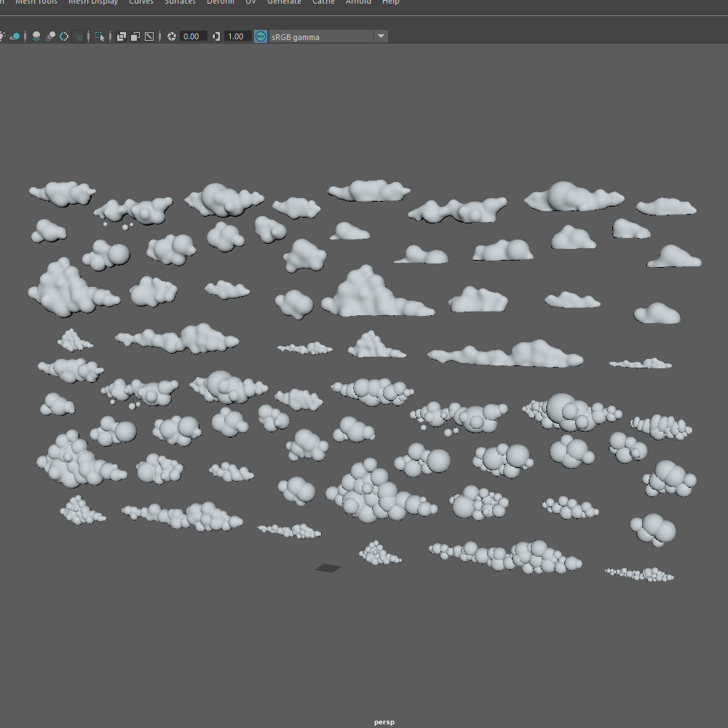Toggle X-Ray active components icon
The height and width of the screenshot is (728, 728).
point(135,36)
